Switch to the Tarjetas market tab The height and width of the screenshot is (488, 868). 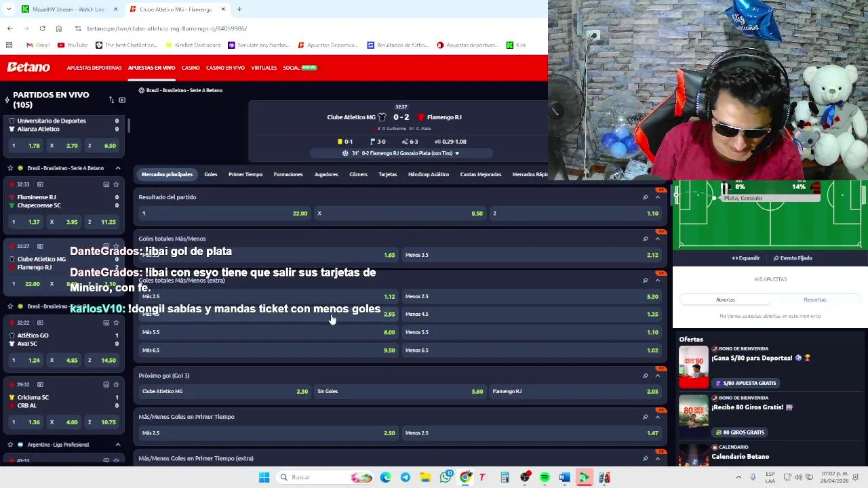pyautogui.click(x=388, y=174)
